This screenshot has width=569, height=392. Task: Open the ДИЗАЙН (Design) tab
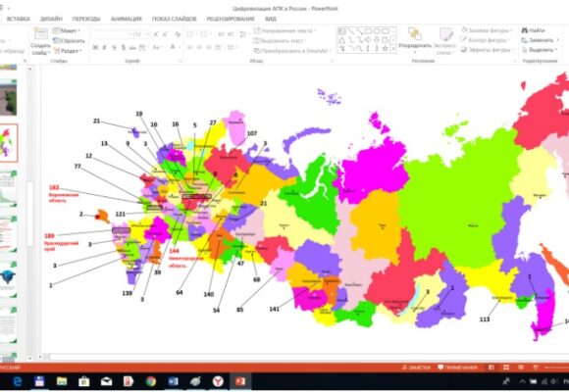tap(51, 19)
